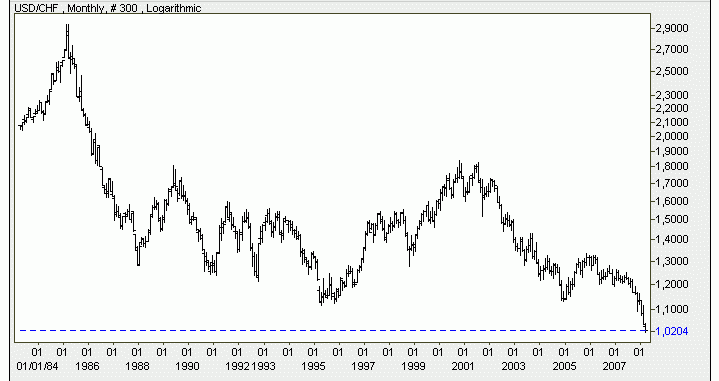
Task: Click the 2,0000 price axis label
Action: 672,137
